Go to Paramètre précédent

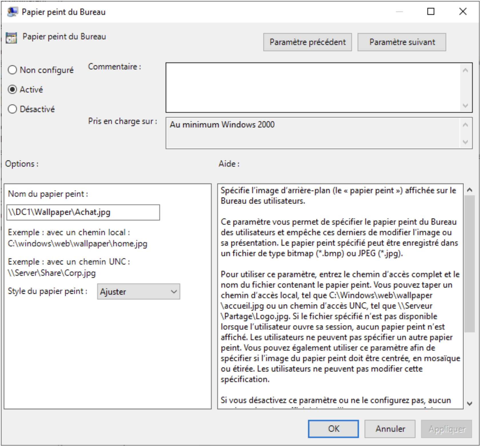(x=308, y=42)
